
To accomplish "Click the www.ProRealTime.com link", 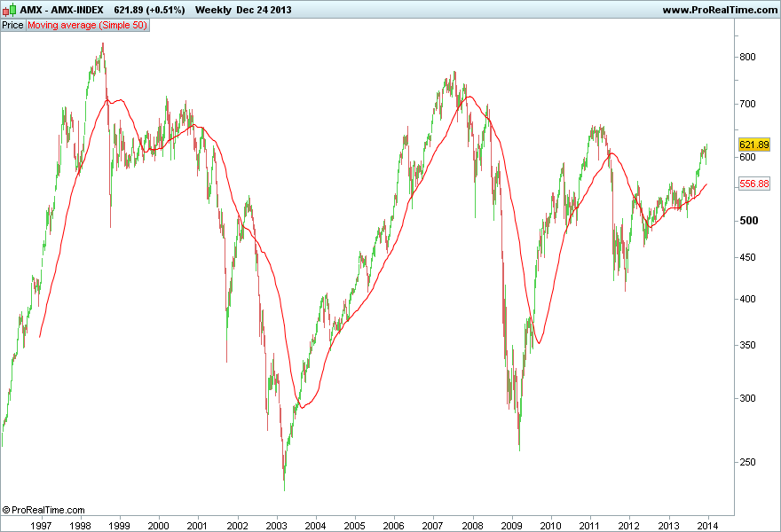I will point(720,10).
